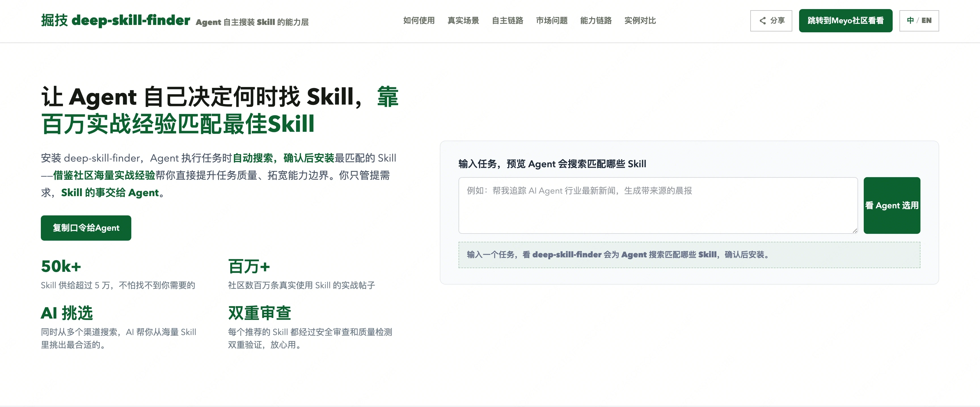Click 看 Agent 选用 button
980x407 pixels.
point(892,205)
